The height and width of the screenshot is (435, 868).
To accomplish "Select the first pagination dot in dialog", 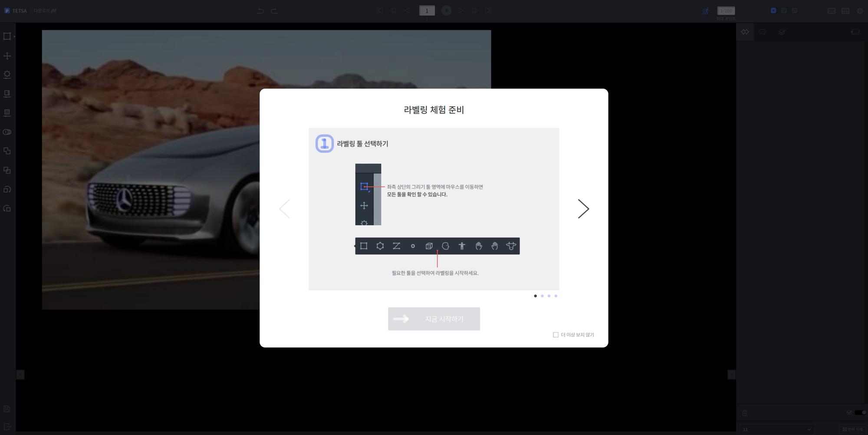I will coord(536,296).
